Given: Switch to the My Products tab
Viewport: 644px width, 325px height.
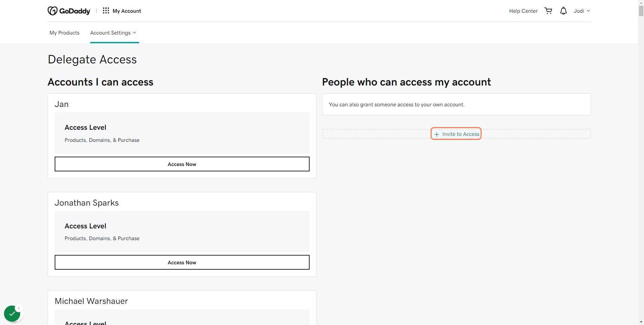Looking at the screenshot, I should coord(64,33).
